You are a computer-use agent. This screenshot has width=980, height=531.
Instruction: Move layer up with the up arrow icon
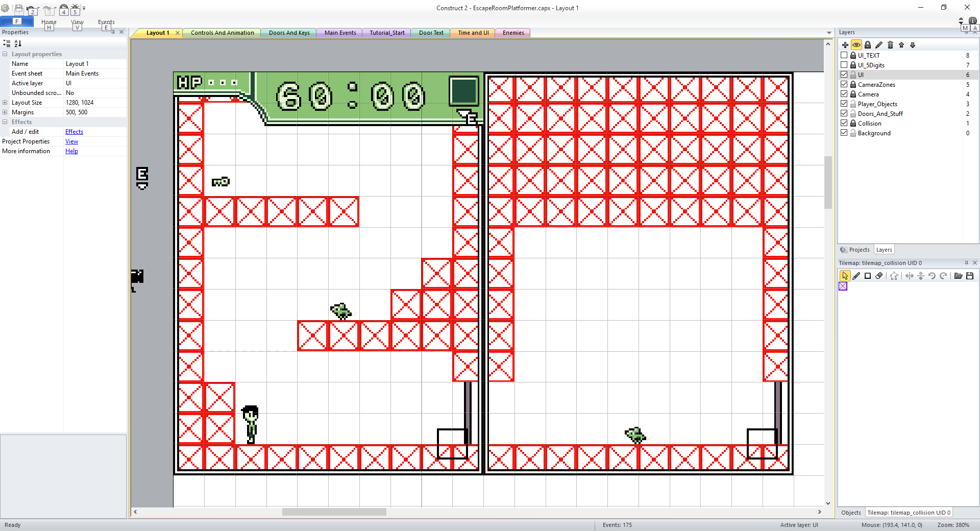(901, 45)
